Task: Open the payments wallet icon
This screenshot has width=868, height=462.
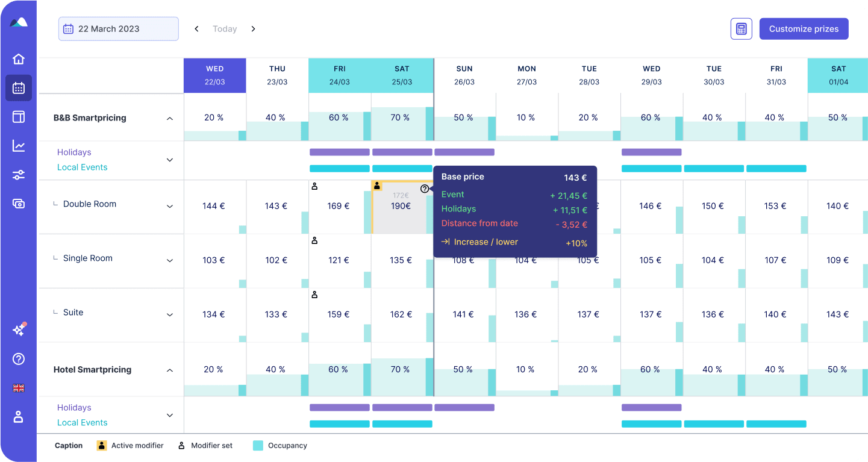Action: click(18, 204)
